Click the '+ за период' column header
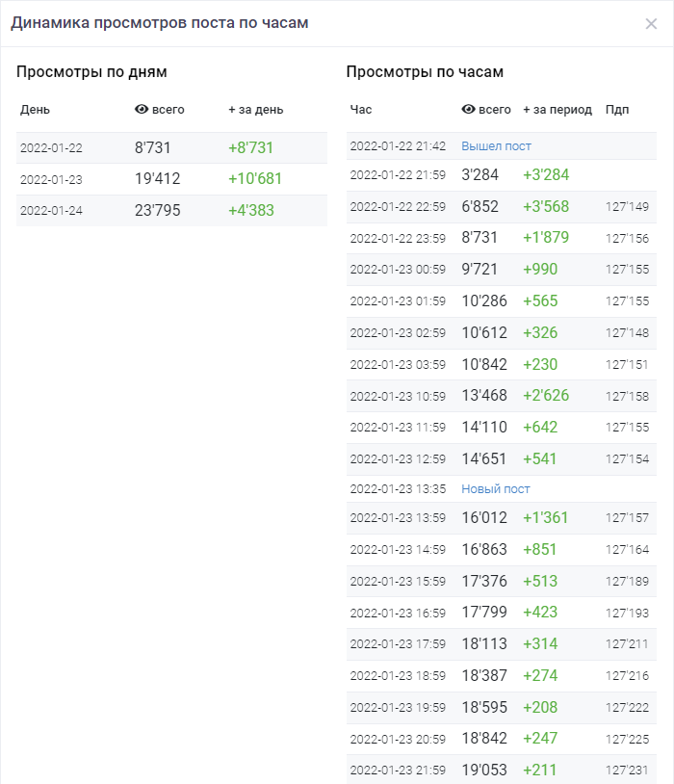 (557, 110)
